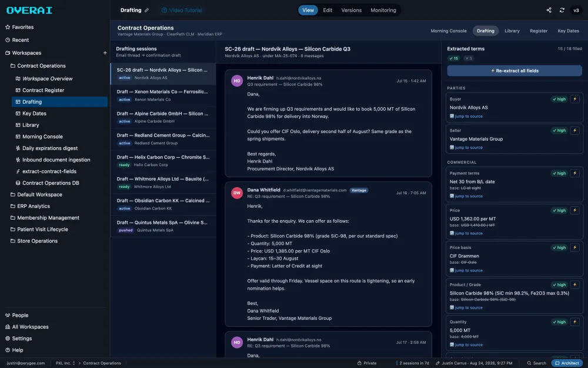Open Contract Operations DB in the sidebar
The width and height of the screenshot is (588, 368).
[x=47, y=183]
